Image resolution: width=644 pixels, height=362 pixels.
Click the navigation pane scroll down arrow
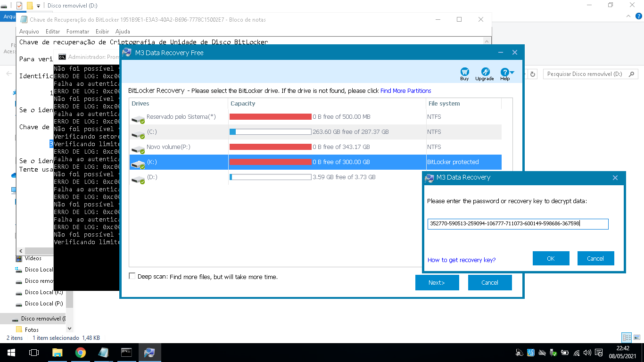tap(70, 329)
